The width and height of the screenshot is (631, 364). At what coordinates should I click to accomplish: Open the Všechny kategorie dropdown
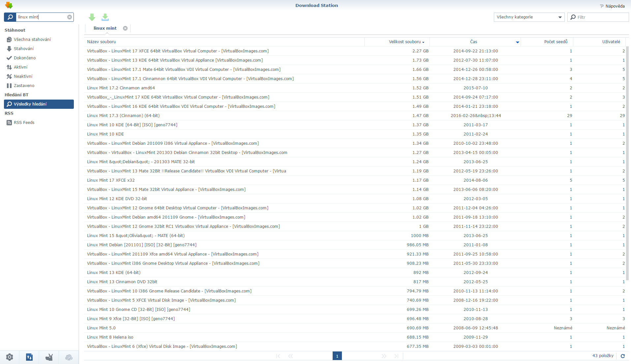coord(529,17)
